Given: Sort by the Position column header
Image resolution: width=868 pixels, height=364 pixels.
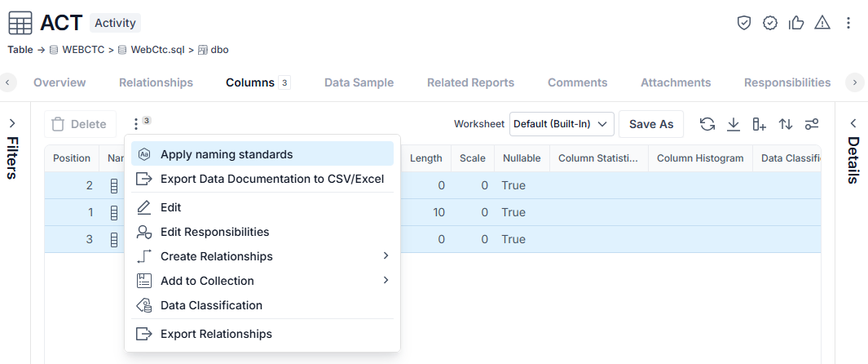Looking at the screenshot, I should point(72,158).
